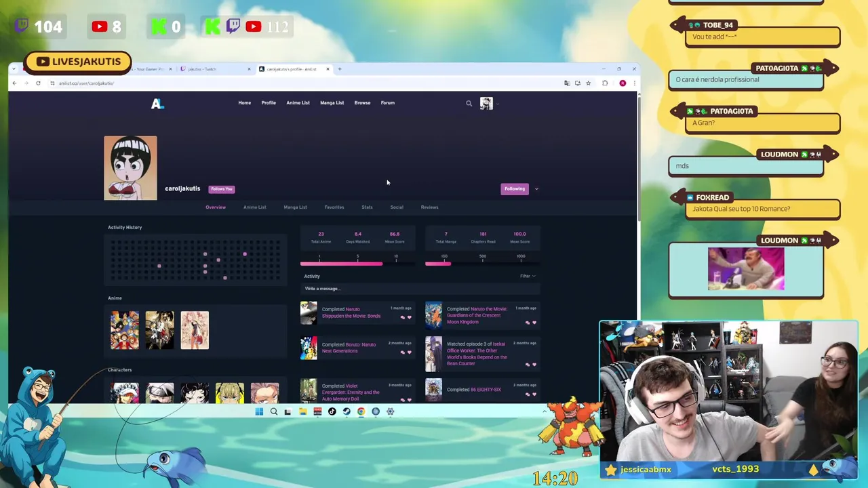Open Violet Evergarden Auto Memory Doll link
868x488 pixels.
click(x=351, y=392)
